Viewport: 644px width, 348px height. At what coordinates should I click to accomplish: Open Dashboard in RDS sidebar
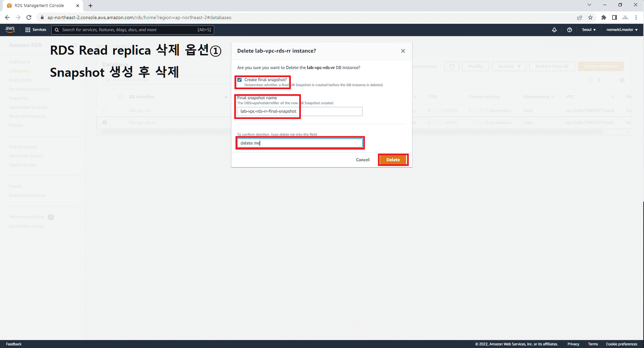(20, 62)
